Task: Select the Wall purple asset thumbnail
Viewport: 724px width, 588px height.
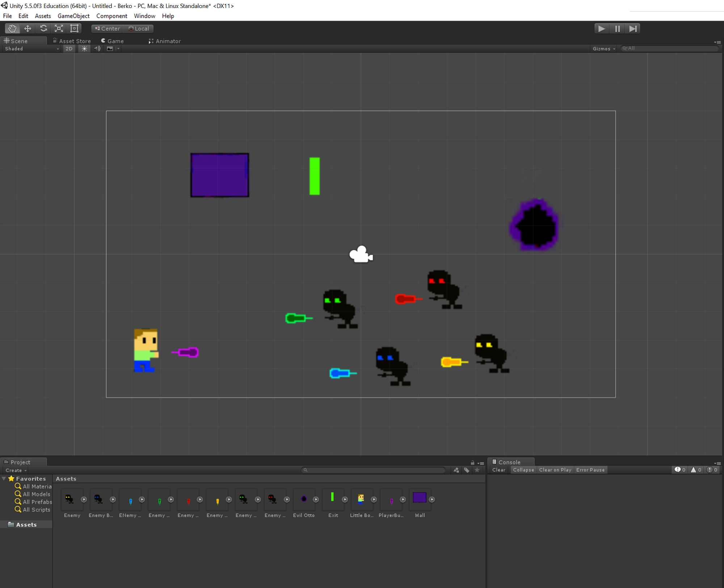Action: tap(420, 498)
